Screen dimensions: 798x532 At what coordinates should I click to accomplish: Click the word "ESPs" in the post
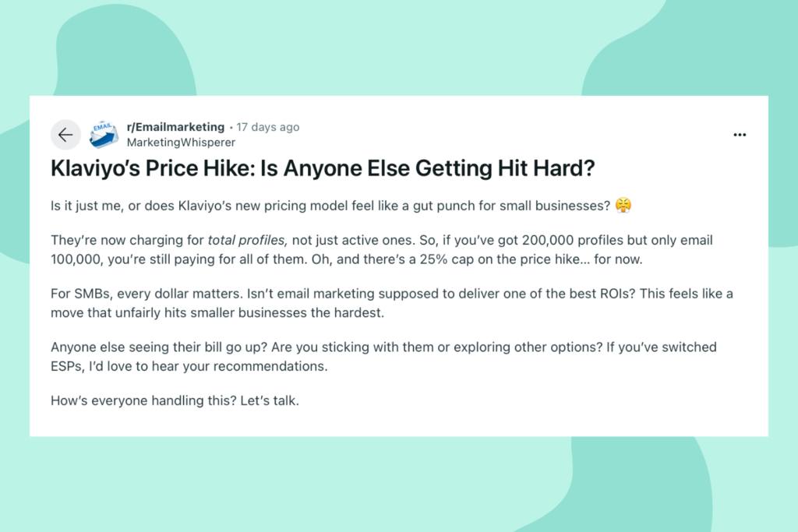(65, 365)
